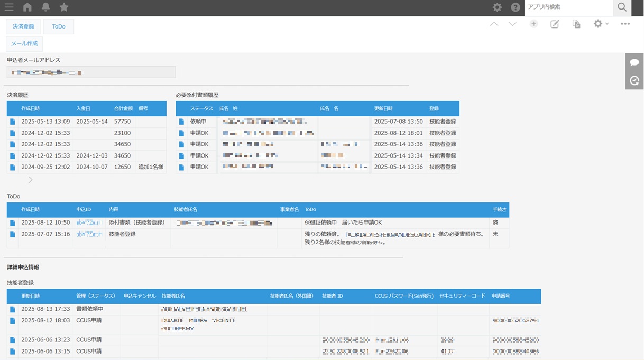The height and width of the screenshot is (360, 644).
Task: Open the help question mark icon
Action: coord(516,7)
